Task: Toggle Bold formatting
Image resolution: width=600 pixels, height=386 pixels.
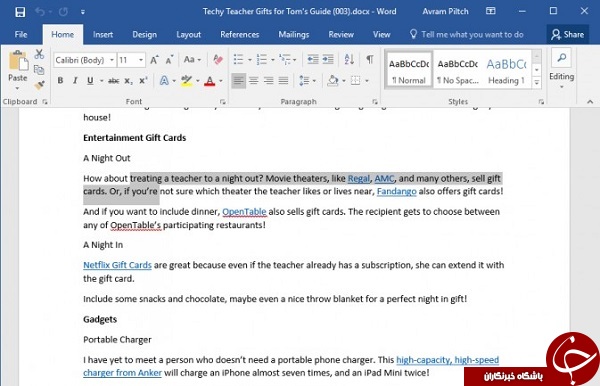Action: click(60, 81)
